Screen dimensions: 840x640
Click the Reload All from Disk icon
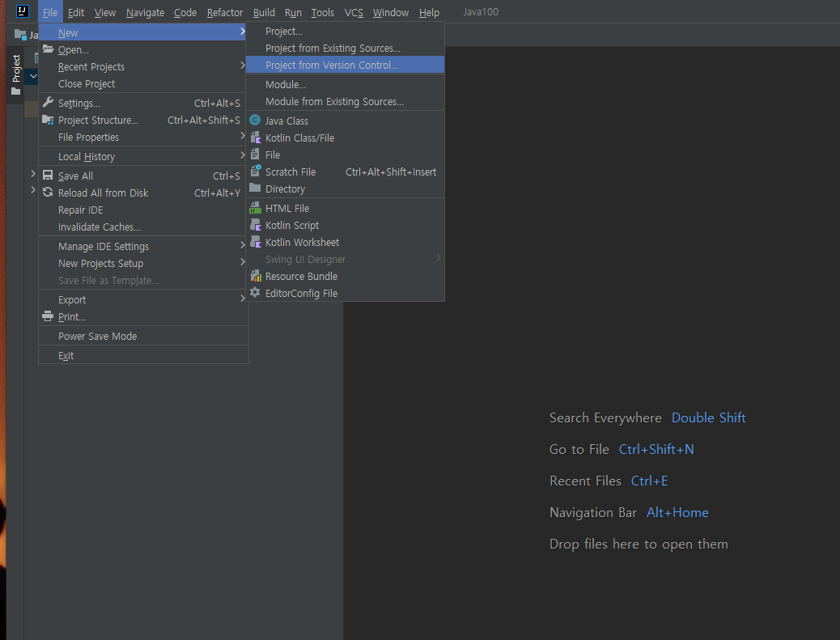click(x=47, y=193)
